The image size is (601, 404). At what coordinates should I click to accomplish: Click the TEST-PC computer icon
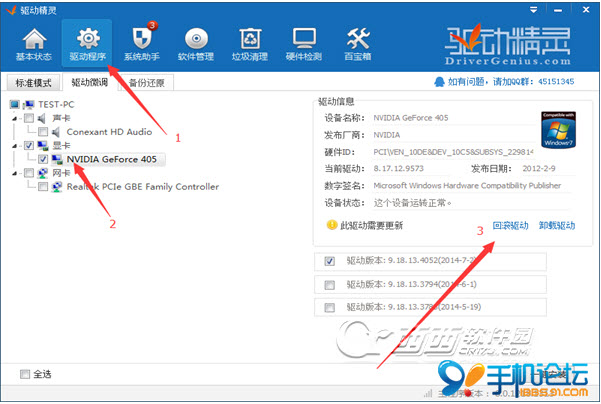pos(28,104)
